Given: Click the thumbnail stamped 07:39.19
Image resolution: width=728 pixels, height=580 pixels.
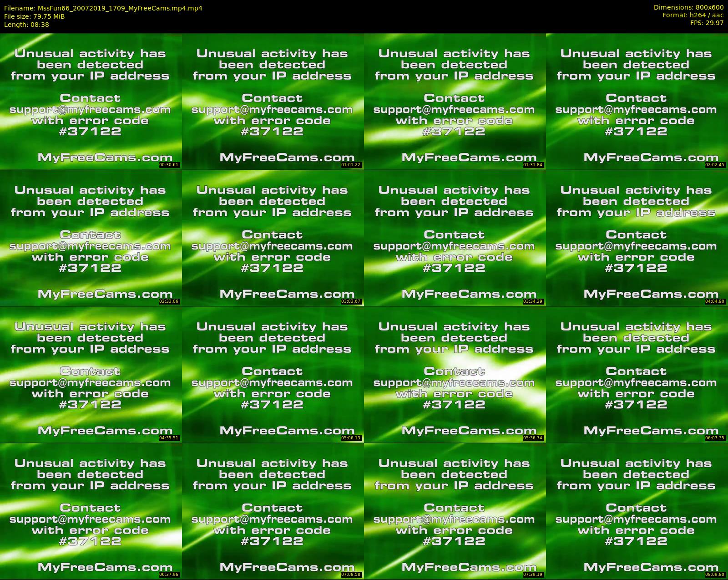Looking at the screenshot, I should (455, 511).
